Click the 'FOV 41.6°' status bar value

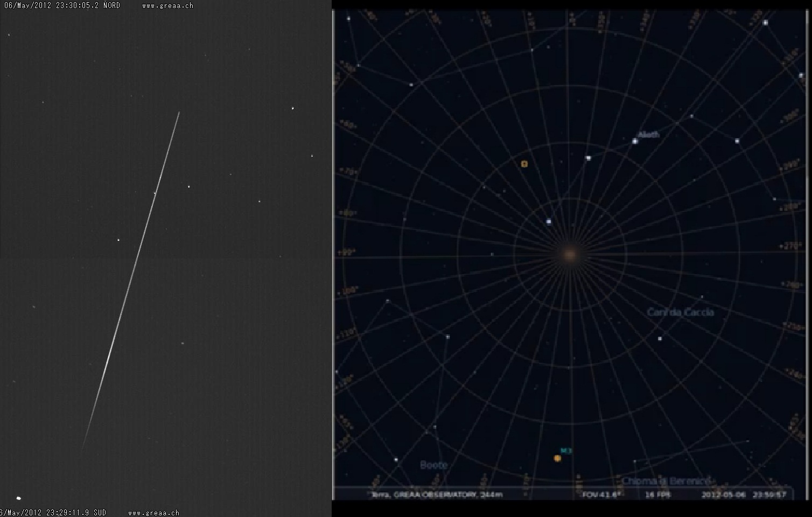601,494
